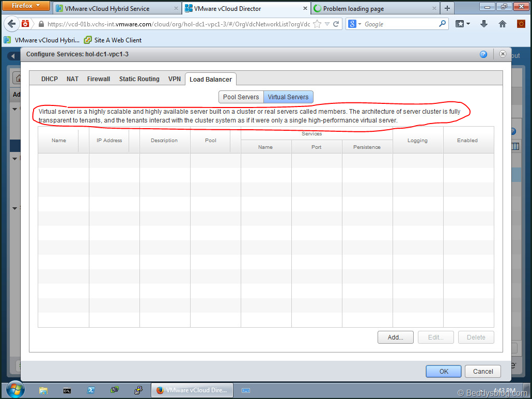Reload the page with the refresh icon
532x399 pixels.
pyautogui.click(x=336, y=24)
